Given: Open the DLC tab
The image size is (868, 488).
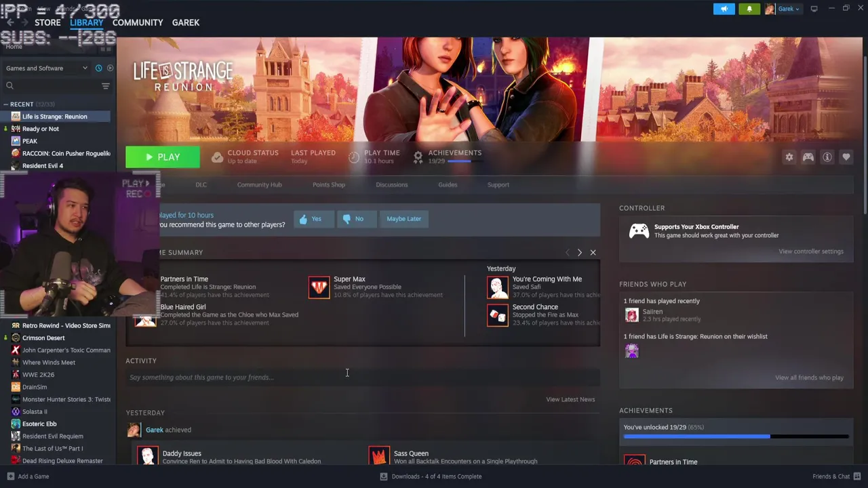Looking at the screenshot, I should click(x=201, y=184).
